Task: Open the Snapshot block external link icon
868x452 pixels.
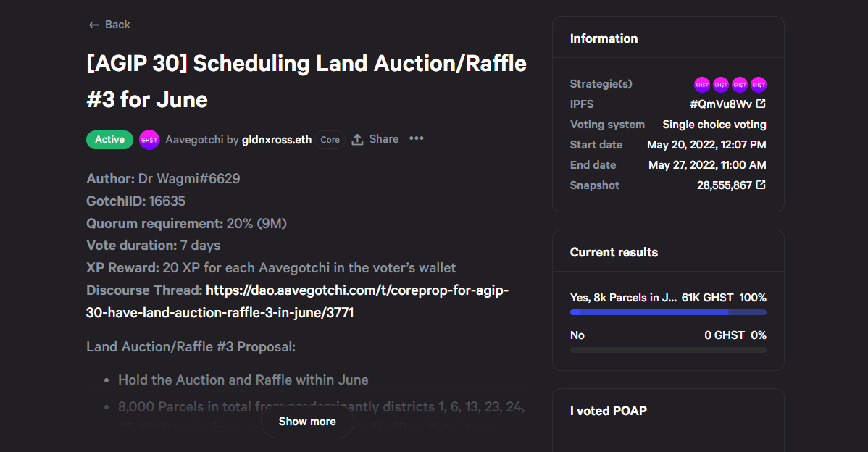Action: coord(761,185)
